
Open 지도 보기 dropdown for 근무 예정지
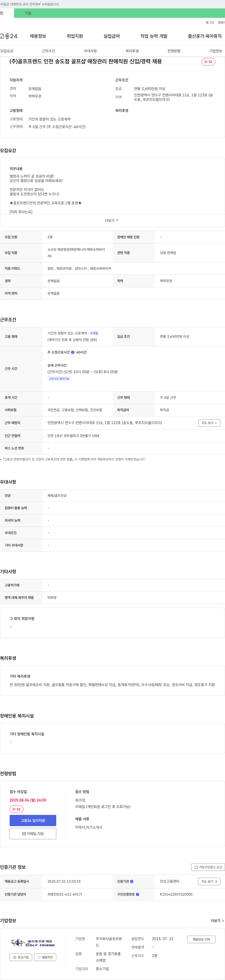pos(209,423)
